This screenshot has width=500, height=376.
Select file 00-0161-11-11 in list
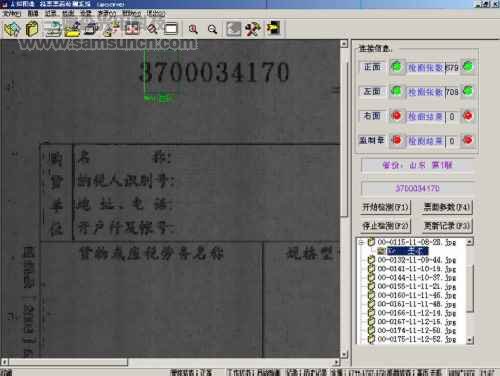tap(417, 304)
